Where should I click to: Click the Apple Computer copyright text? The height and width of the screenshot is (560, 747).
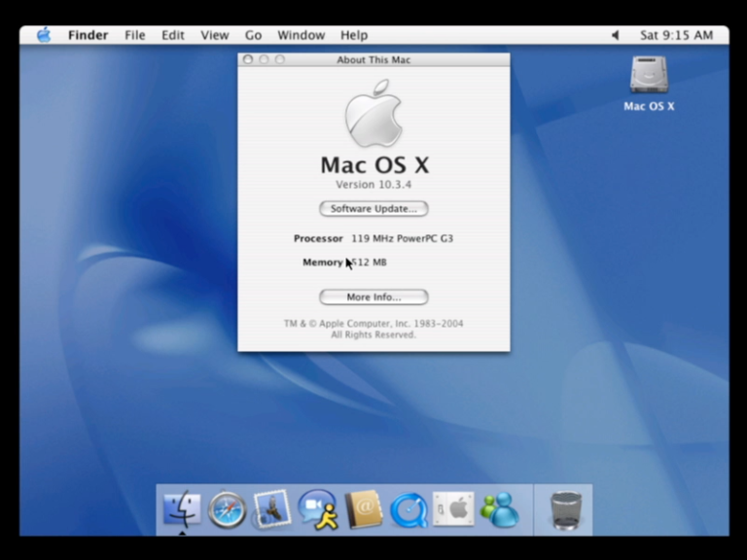point(373,329)
